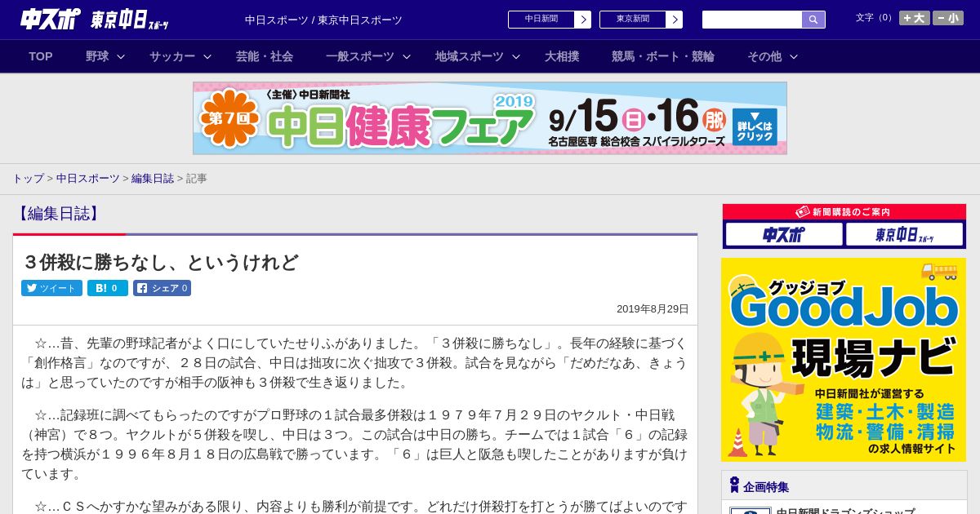Open サッカー menu item
The image size is (980, 514).
[172, 56]
